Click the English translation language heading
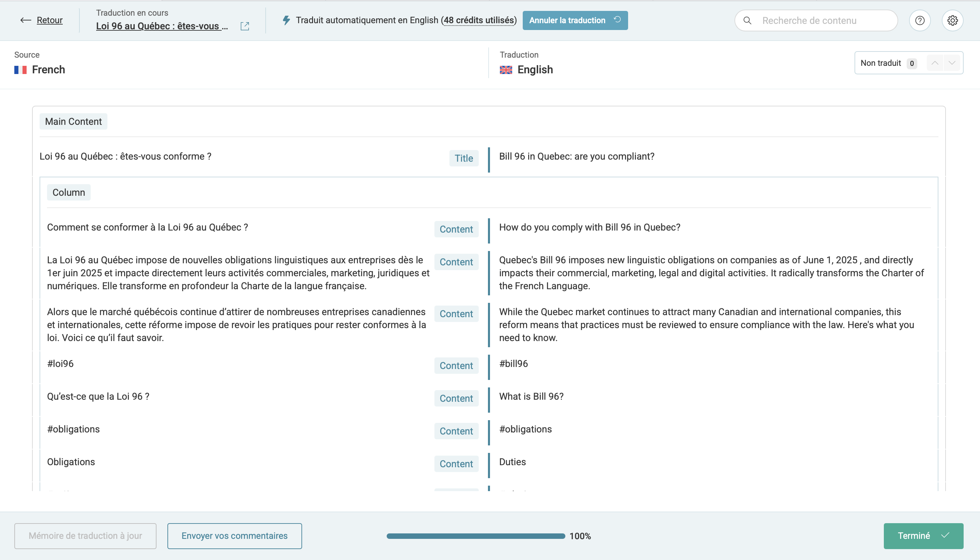Viewport: 980px width, 560px height. pos(535,70)
